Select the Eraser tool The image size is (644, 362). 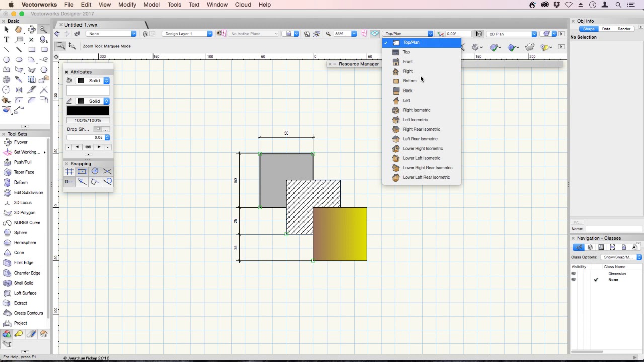click(x=6, y=110)
